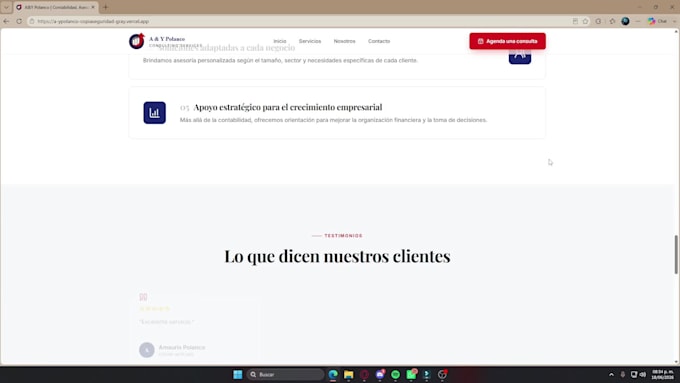Open the Windows Start menu
This screenshot has width=680, height=383.
tap(238, 374)
